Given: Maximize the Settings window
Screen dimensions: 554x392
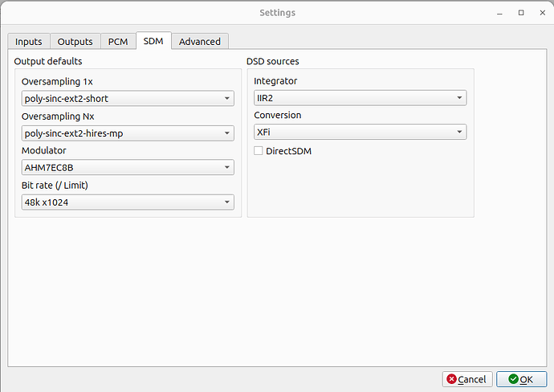Looking at the screenshot, I should (521, 13).
